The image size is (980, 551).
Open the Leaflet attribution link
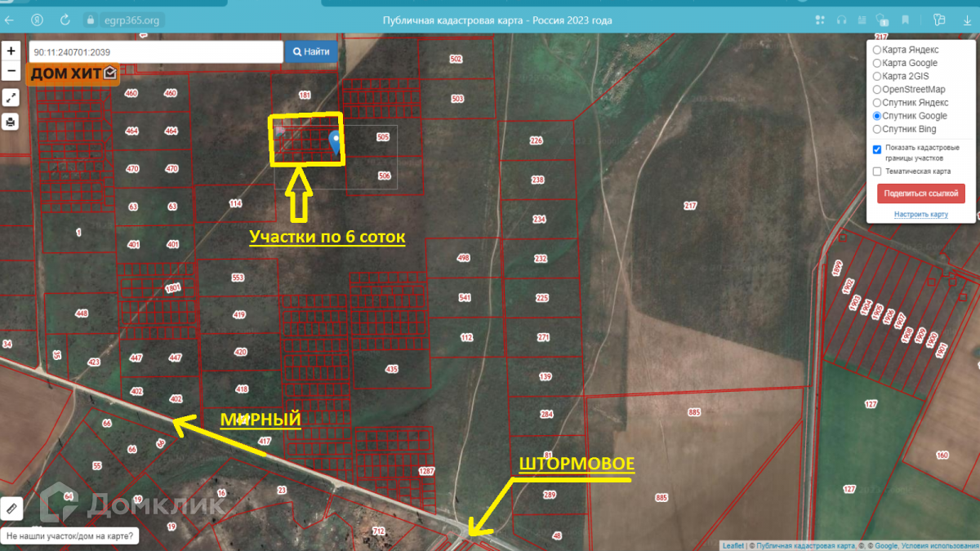point(733,545)
